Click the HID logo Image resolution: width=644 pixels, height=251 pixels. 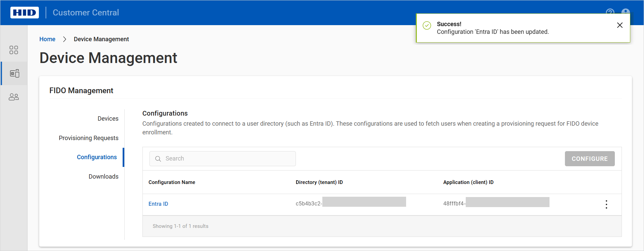(24, 13)
